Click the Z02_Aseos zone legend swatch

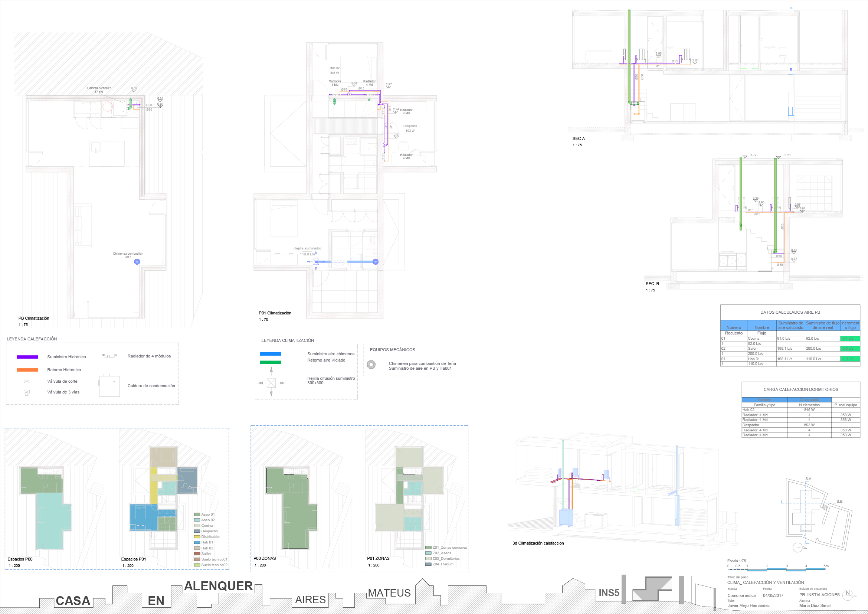(x=428, y=553)
